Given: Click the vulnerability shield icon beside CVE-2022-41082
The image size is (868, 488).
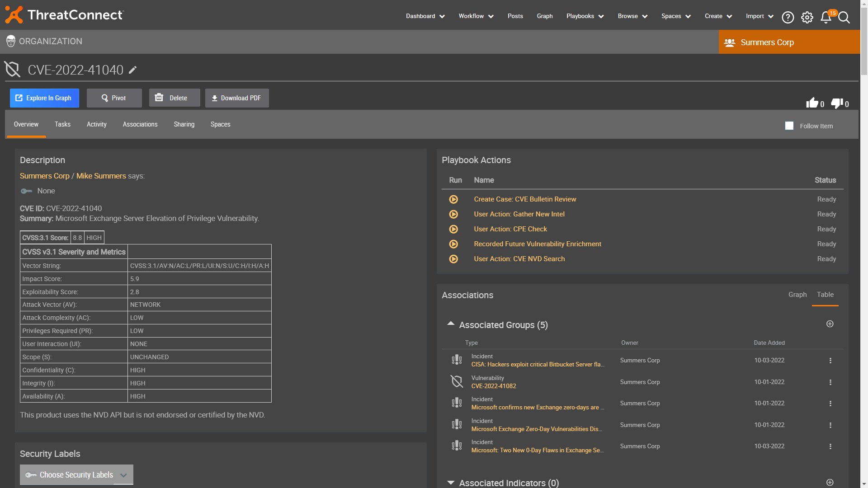Looking at the screenshot, I should tap(457, 382).
